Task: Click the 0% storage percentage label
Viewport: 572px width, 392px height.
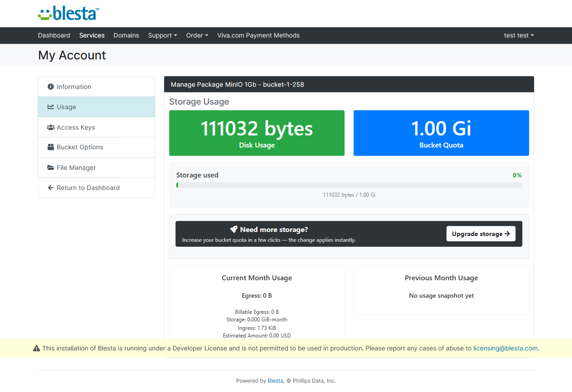Action: [x=517, y=175]
